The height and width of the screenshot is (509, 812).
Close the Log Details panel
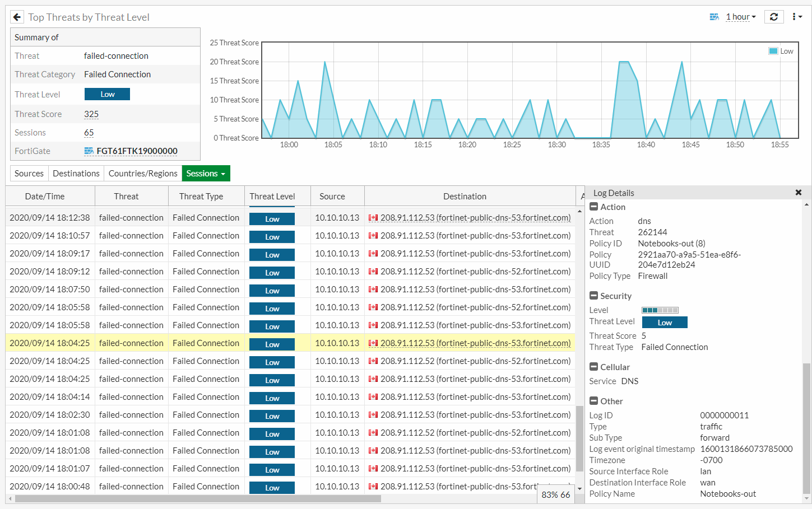pos(798,192)
